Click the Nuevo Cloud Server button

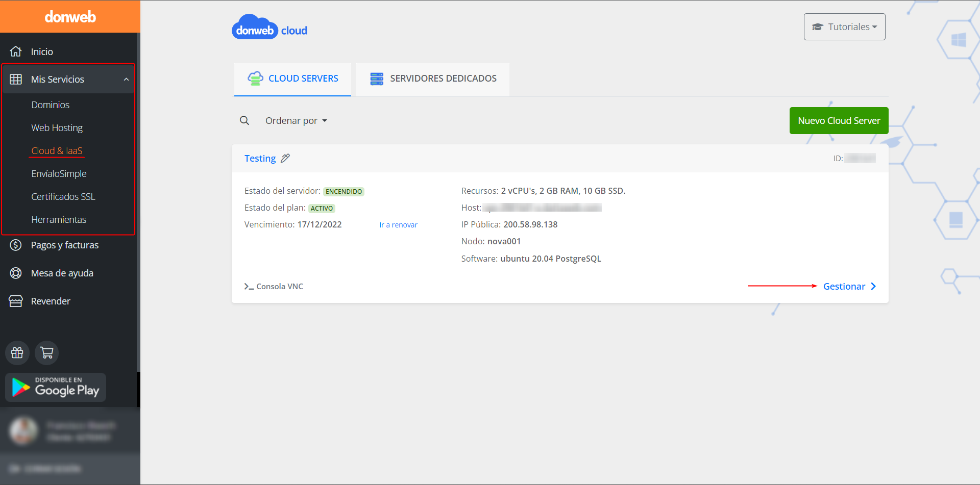click(839, 120)
